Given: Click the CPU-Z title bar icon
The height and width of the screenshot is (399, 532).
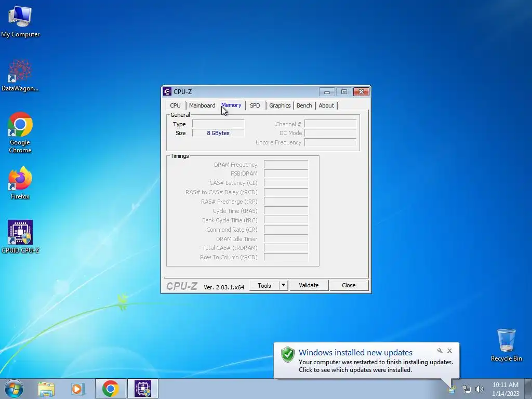Looking at the screenshot, I should click(x=167, y=91).
